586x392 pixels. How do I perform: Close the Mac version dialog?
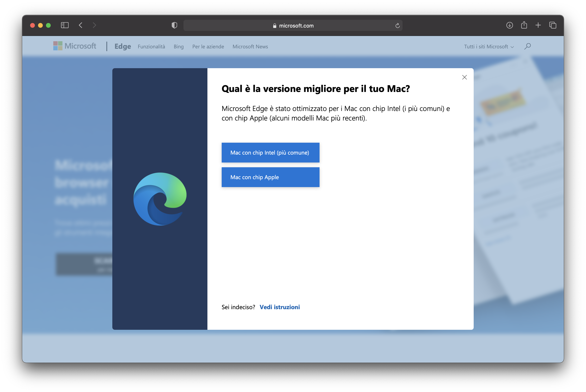[x=465, y=77]
